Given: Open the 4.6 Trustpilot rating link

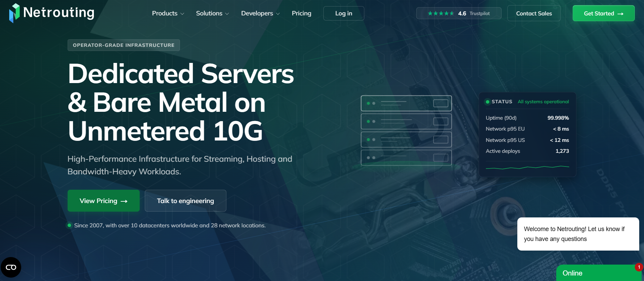Looking at the screenshot, I should tap(459, 13).
